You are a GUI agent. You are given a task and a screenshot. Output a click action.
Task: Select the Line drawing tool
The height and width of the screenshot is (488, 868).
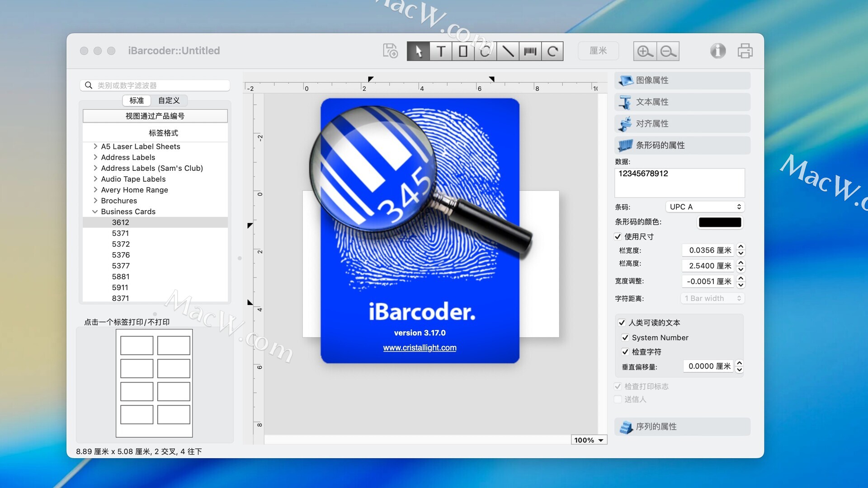point(508,51)
